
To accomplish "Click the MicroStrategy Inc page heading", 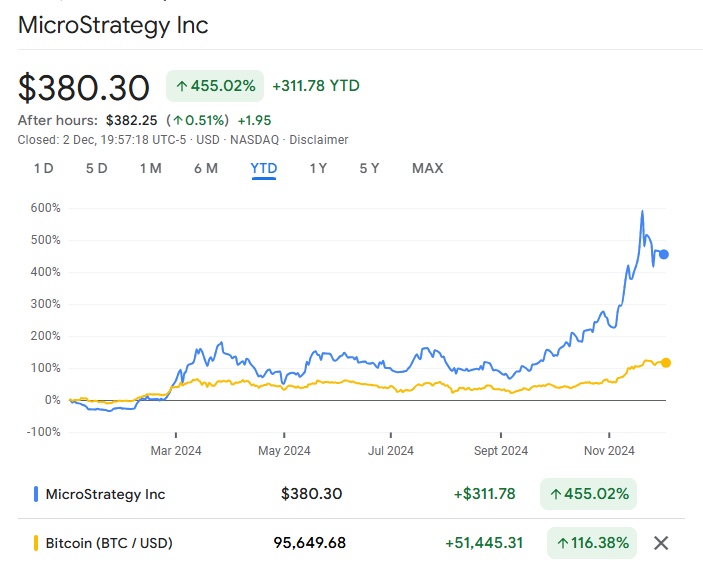I will point(113,25).
